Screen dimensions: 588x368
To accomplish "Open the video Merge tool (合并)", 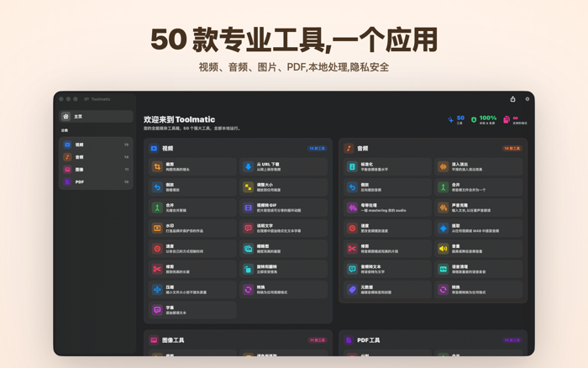I will (192, 208).
